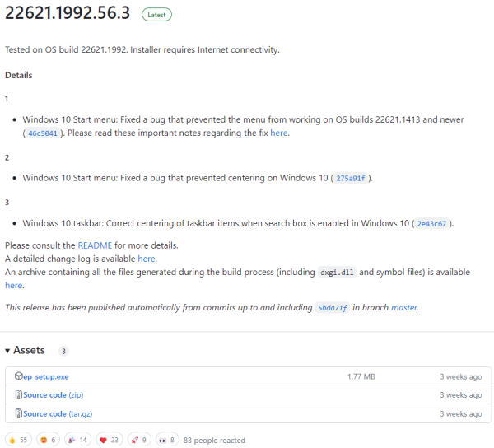Click the Details heading
Viewport: 494px width, 448px height.
click(x=19, y=75)
